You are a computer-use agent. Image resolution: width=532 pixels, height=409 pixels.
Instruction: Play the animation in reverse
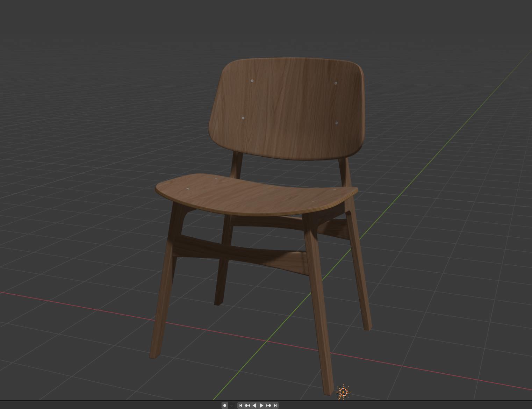254,406
